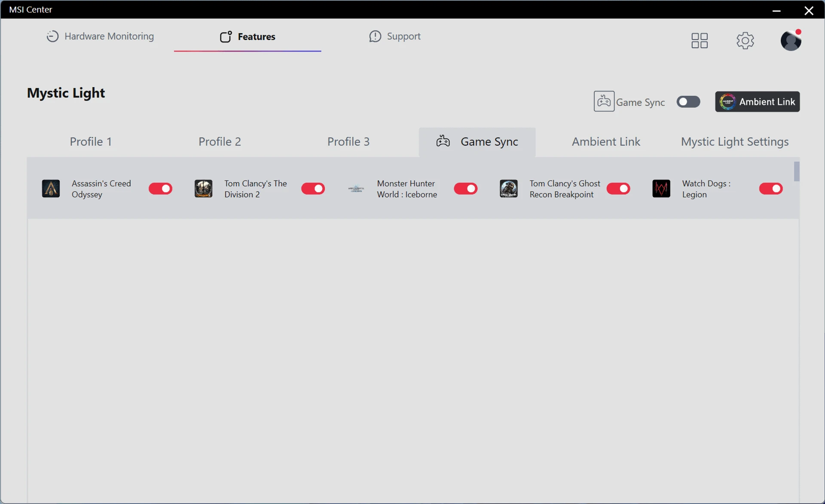Disable Ghost Recon Breakpoint sync toggle
Image resolution: width=825 pixels, height=504 pixels.
point(618,189)
